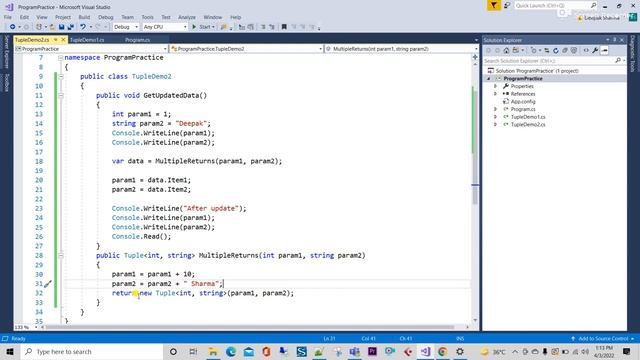Select TupleDemo2.cs in Solution Explorer

pyautogui.click(x=528, y=125)
